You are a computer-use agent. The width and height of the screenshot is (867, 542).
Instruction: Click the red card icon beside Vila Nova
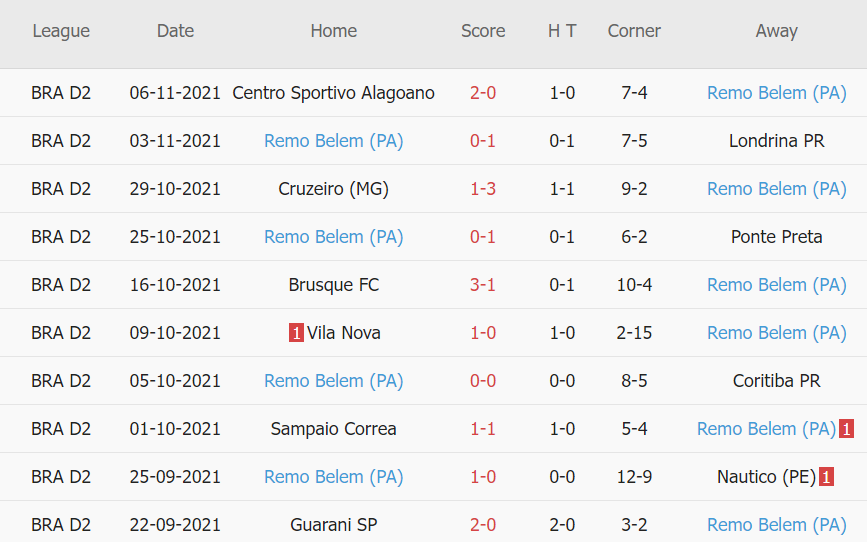296,333
